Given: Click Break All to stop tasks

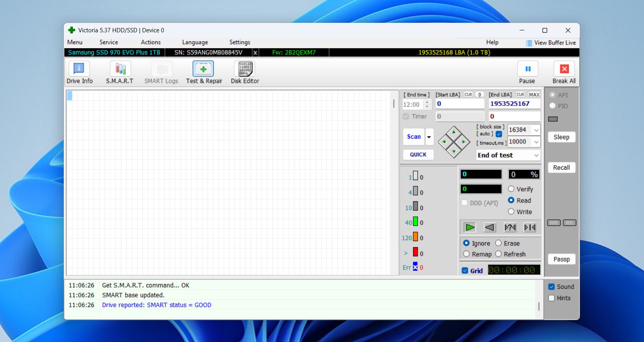Looking at the screenshot, I should (x=564, y=72).
